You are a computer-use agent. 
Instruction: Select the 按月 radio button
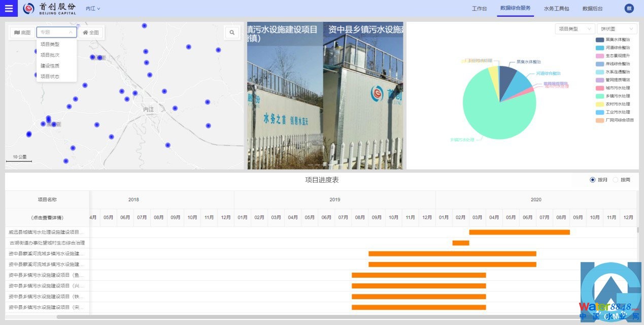coord(592,180)
